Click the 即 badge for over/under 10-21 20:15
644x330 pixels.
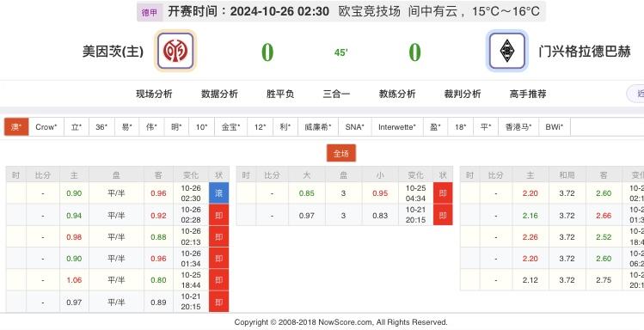443,215
